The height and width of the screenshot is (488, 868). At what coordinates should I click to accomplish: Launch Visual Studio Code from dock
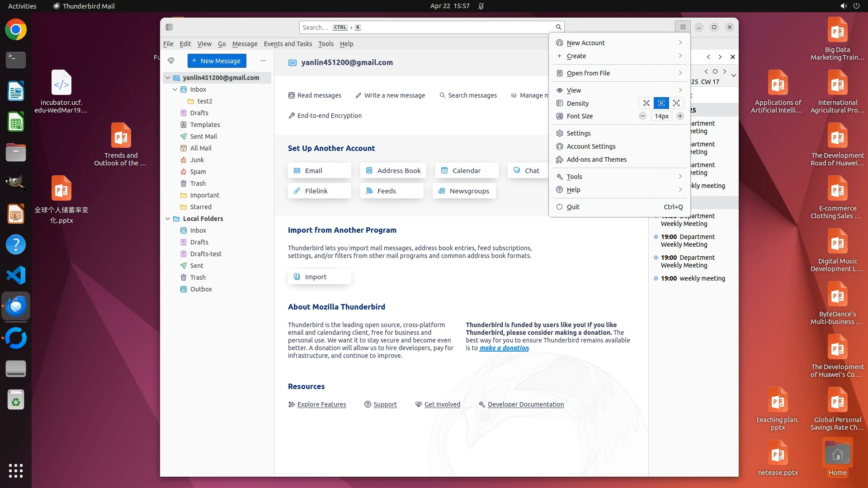[x=16, y=275]
